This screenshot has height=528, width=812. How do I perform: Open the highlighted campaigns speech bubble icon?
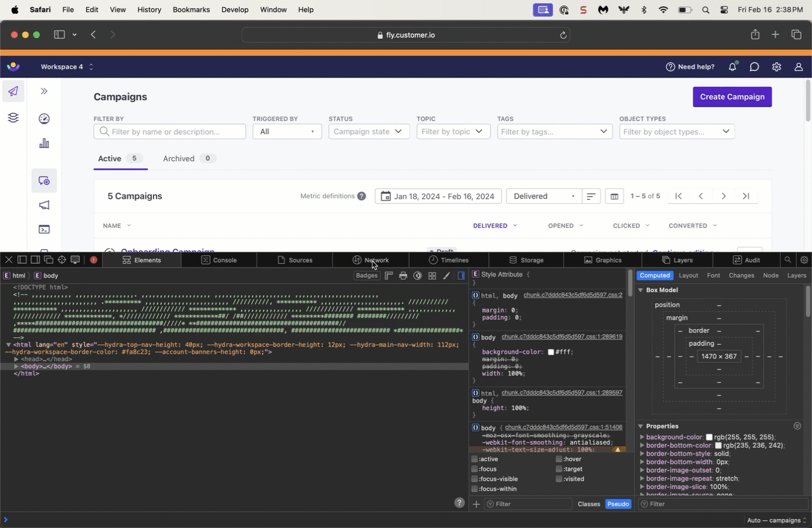pos(44,181)
